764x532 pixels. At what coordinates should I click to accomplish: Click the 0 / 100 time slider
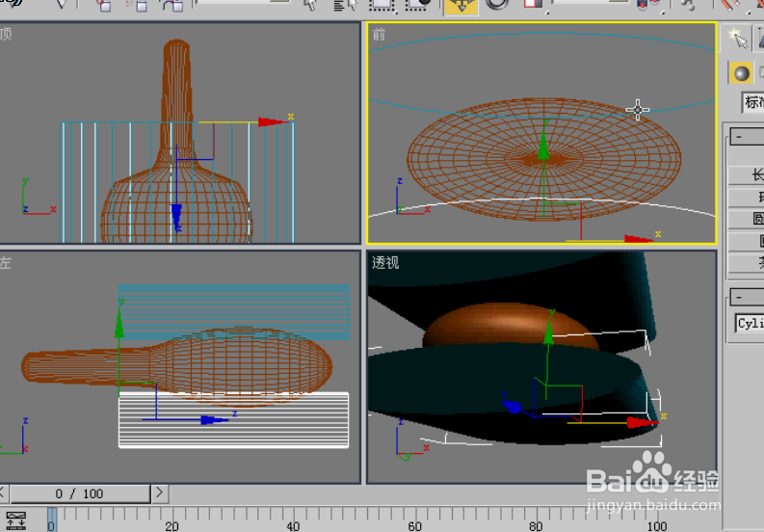click(80, 494)
